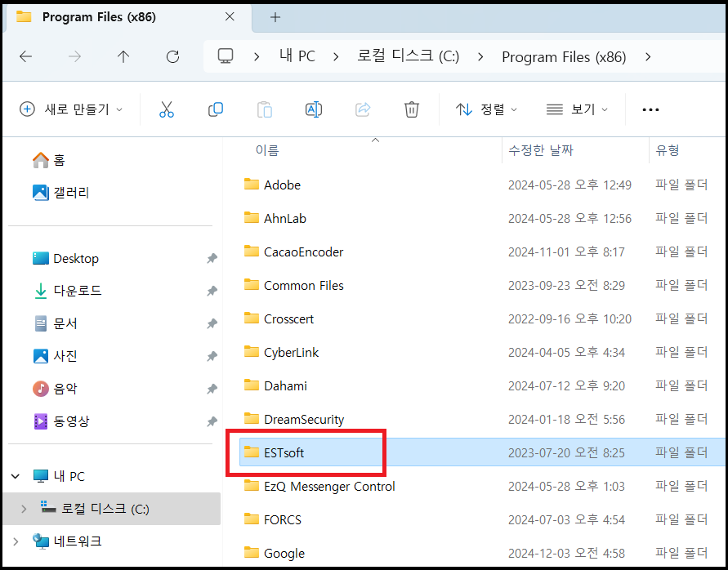Go back with the left arrow

click(x=25, y=56)
